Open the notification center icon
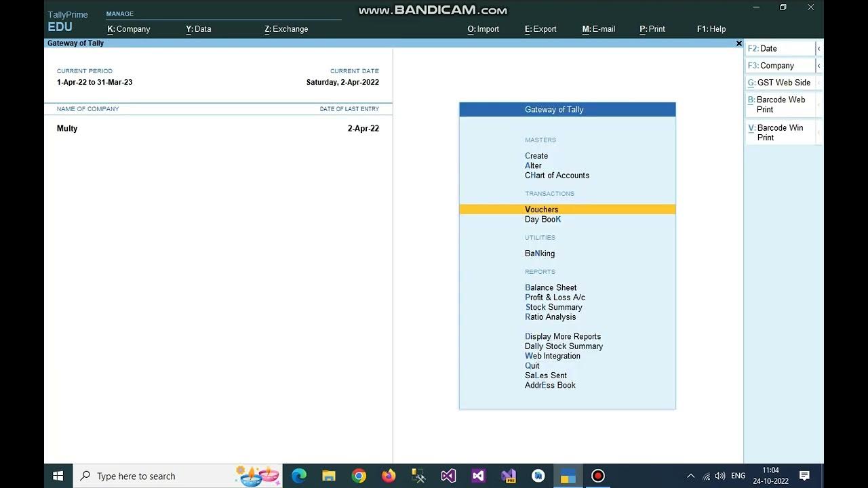 click(804, 476)
